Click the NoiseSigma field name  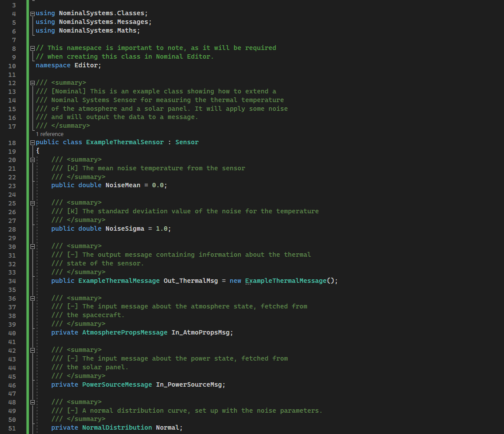pyautogui.click(x=125, y=229)
